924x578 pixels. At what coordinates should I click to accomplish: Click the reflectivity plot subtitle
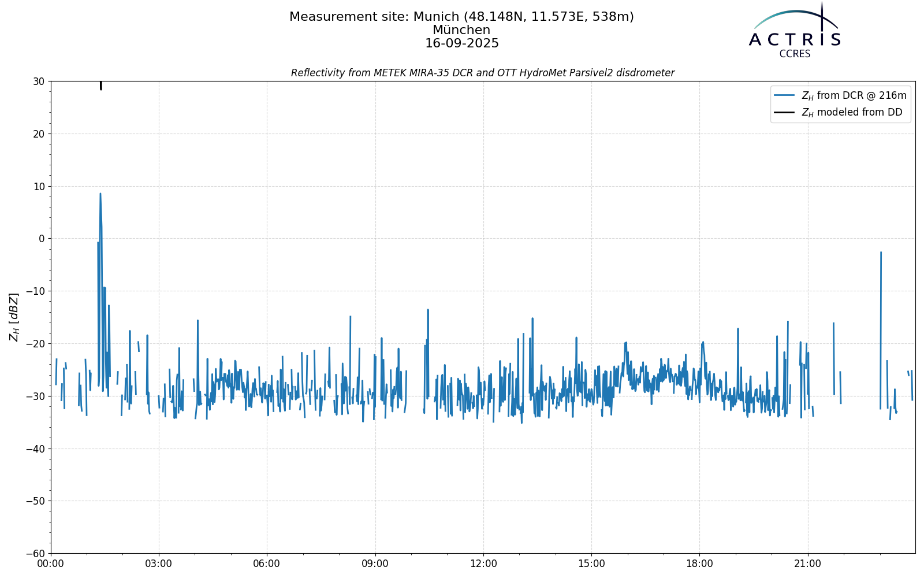coord(483,73)
